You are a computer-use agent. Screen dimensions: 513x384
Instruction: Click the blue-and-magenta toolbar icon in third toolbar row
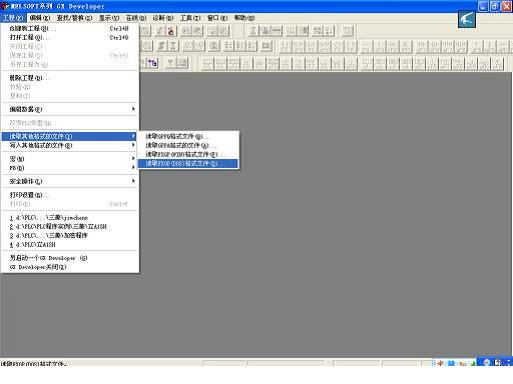pyautogui.click(x=153, y=63)
